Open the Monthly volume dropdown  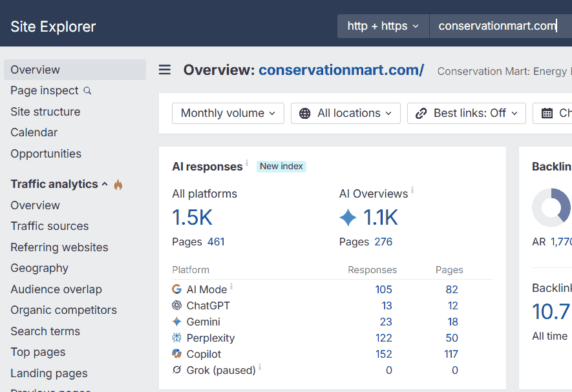click(x=228, y=114)
